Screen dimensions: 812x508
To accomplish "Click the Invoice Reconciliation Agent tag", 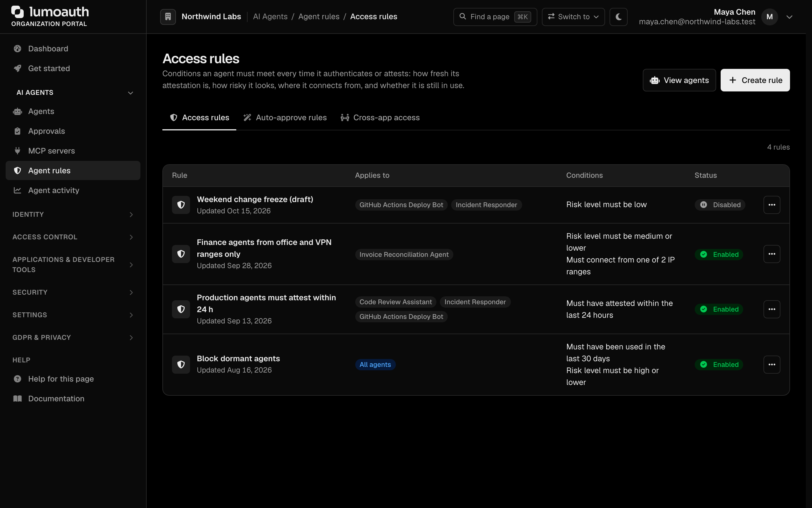I will 404,254.
